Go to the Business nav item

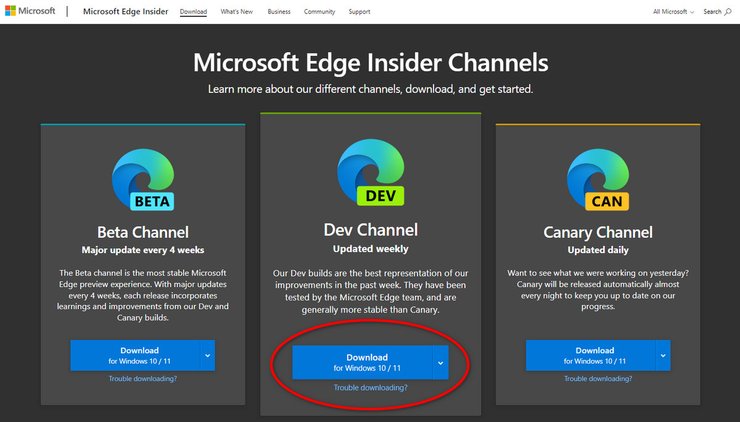279,12
